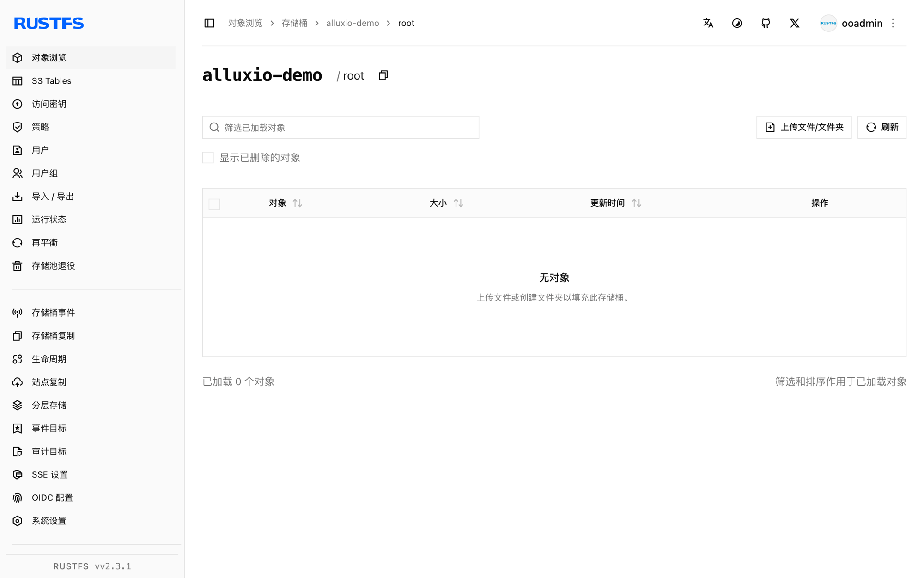Open 用户 in sidebar

click(91, 150)
